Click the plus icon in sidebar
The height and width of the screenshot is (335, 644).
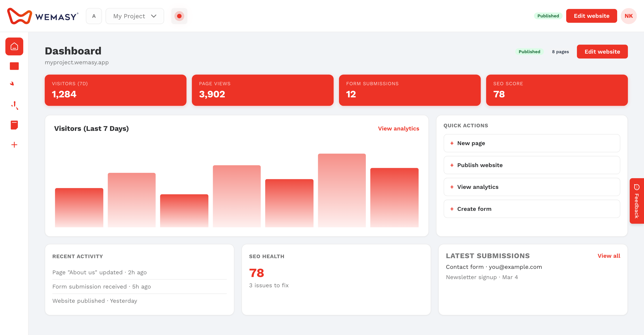(x=14, y=145)
